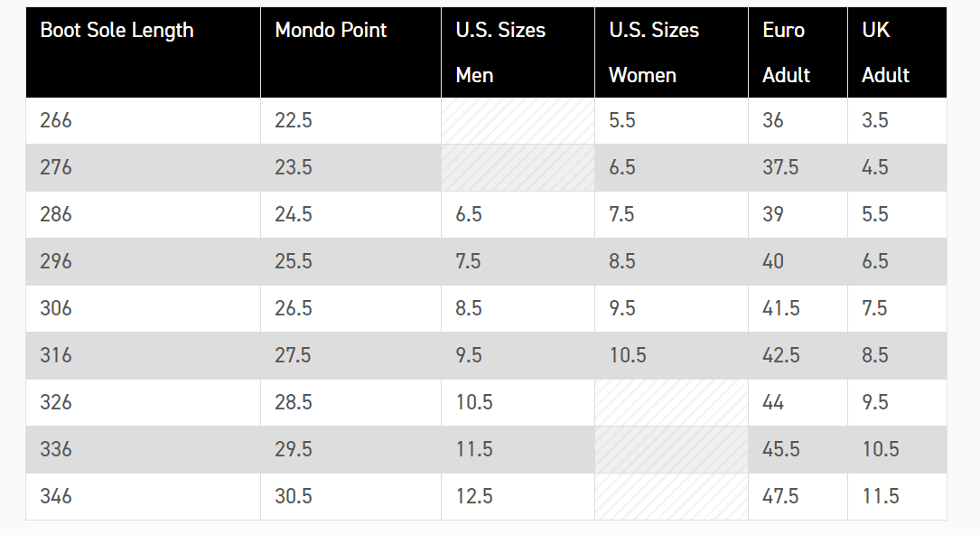980x535 pixels.
Task: Click Euro Adult size 41.5 cell
Action: (780, 308)
